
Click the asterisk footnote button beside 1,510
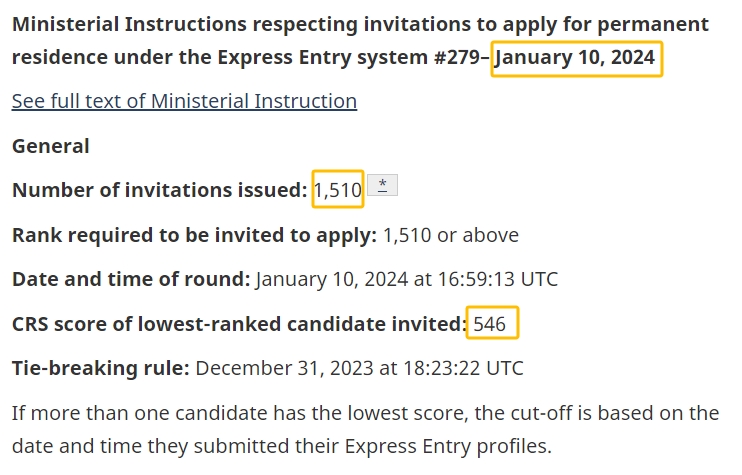click(382, 185)
